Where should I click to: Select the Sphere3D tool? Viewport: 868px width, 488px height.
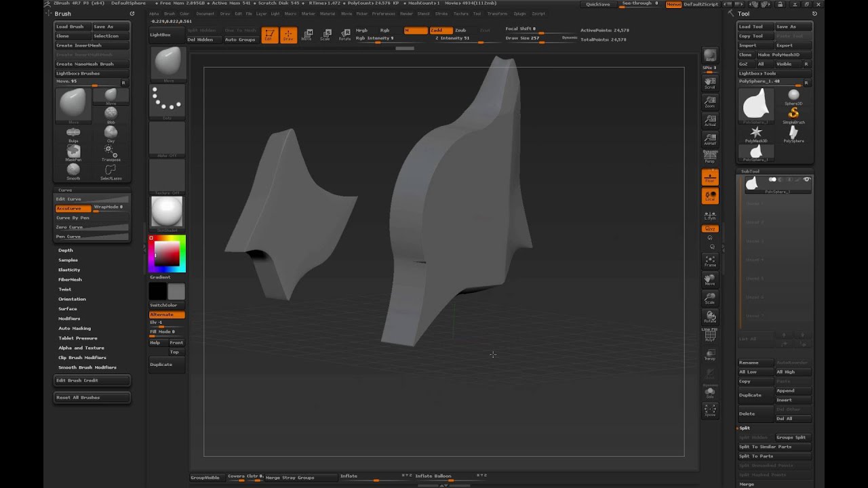click(x=793, y=96)
